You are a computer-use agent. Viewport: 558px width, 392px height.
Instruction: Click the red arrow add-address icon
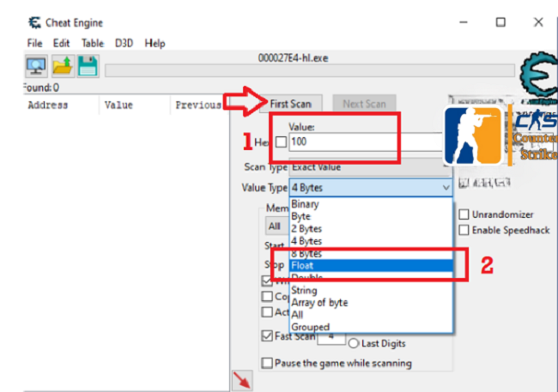click(243, 380)
